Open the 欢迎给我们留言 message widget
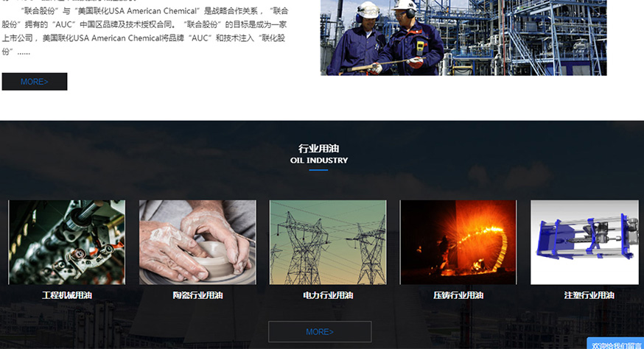 click(616, 344)
